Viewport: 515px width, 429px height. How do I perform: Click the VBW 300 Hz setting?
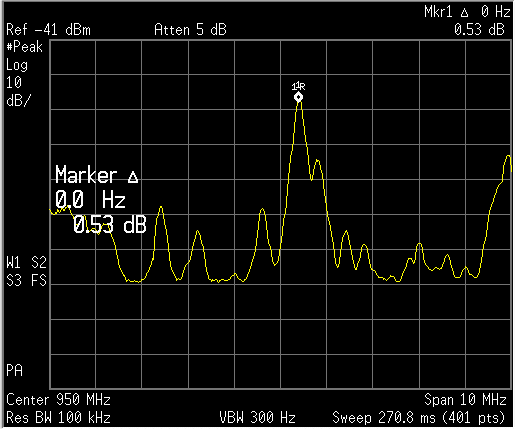tap(257, 417)
